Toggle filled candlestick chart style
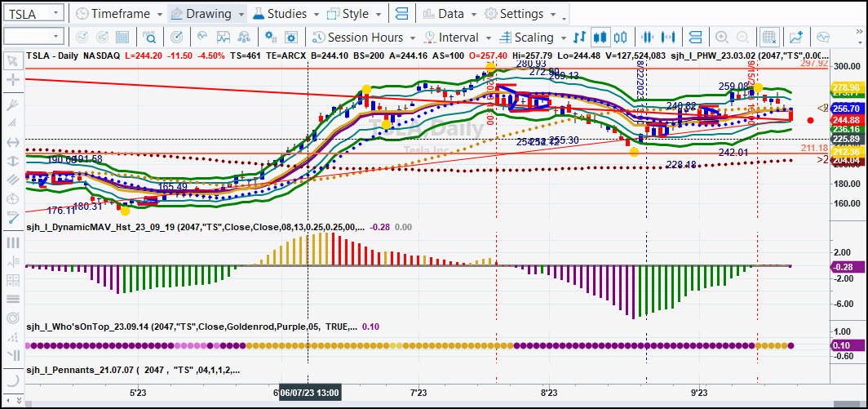The height and width of the screenshot is (409, 868). coord(600,37)
